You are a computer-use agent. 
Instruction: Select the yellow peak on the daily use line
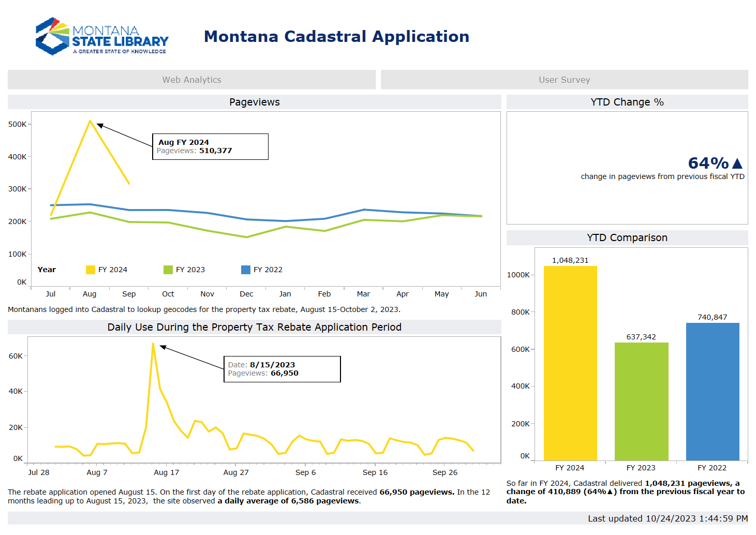click(x=154, y=344)
